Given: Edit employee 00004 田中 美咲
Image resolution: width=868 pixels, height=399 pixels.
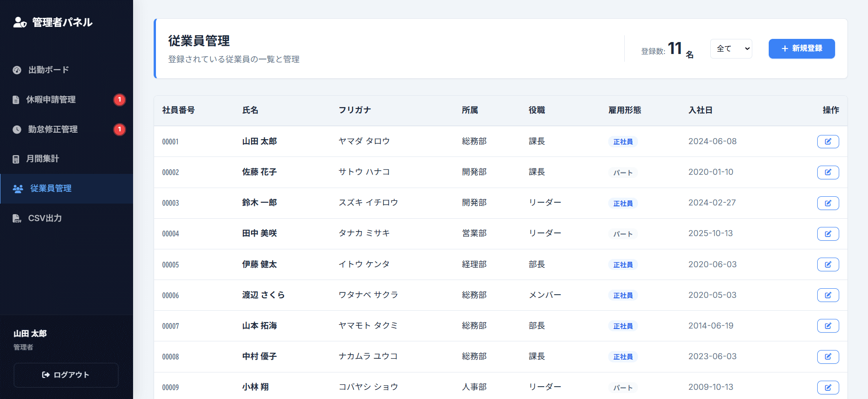Looking at the screenshot, I should coord(828,233).
